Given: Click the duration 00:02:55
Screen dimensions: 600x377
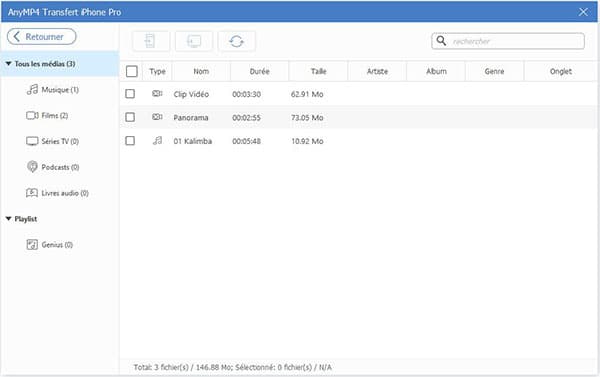Looking at the screenshot, I should pyautogui.click(x=246, y=118).
